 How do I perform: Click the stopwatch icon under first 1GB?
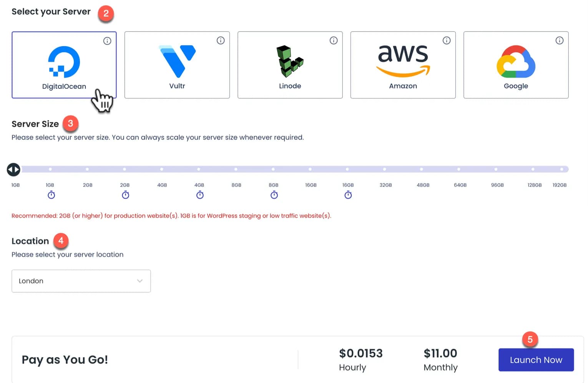coord(51,195)
